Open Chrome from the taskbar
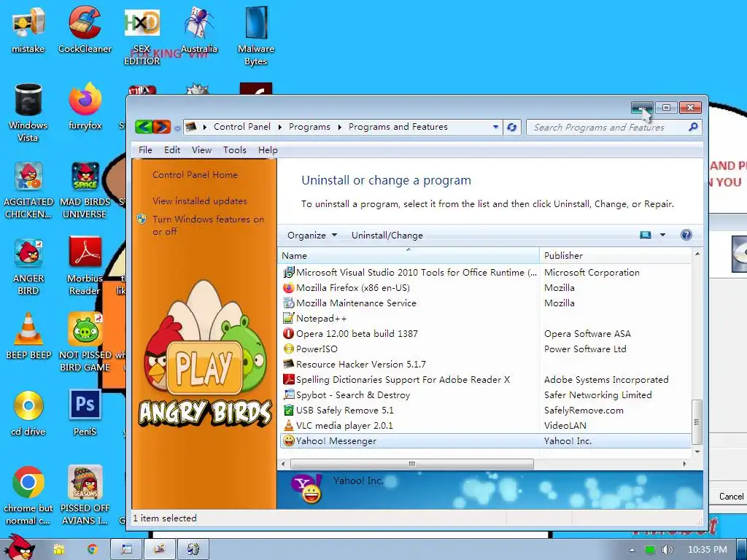 [x=92, y=549]
